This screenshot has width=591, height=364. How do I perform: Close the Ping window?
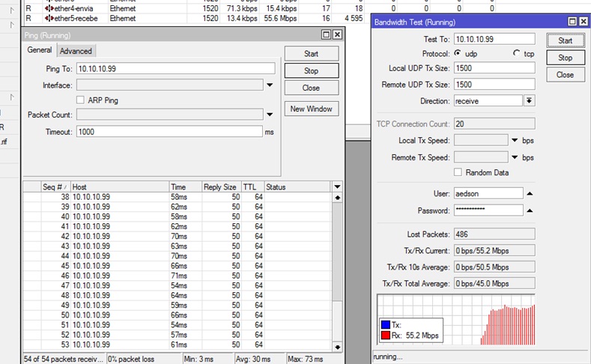(x=337, y=34)
